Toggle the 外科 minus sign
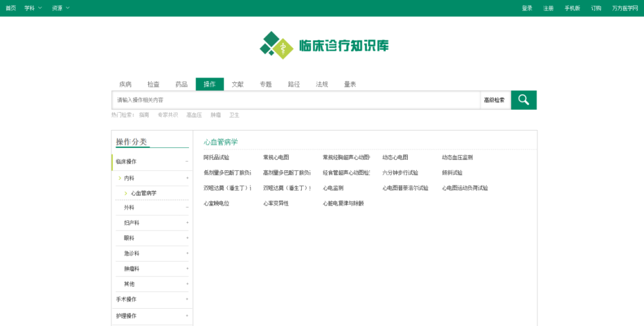This screenshot has width=644, height=326. pos(187,208)
